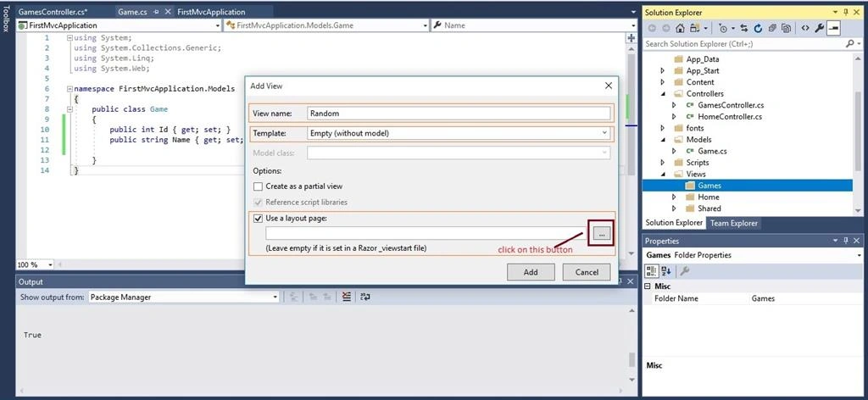Click Cancel button in Add View dialog
Screen dimensions: 868x400
click(x=587, y=272)
